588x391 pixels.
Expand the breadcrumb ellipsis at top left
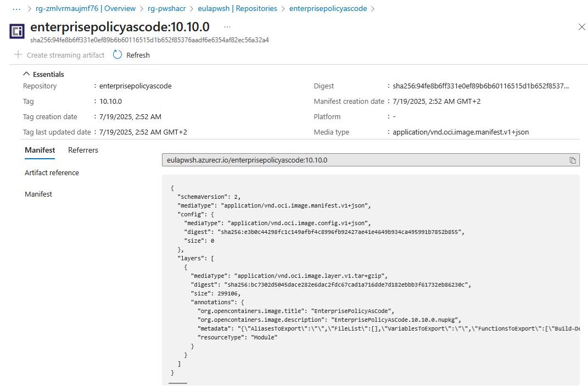coord(16,9)
